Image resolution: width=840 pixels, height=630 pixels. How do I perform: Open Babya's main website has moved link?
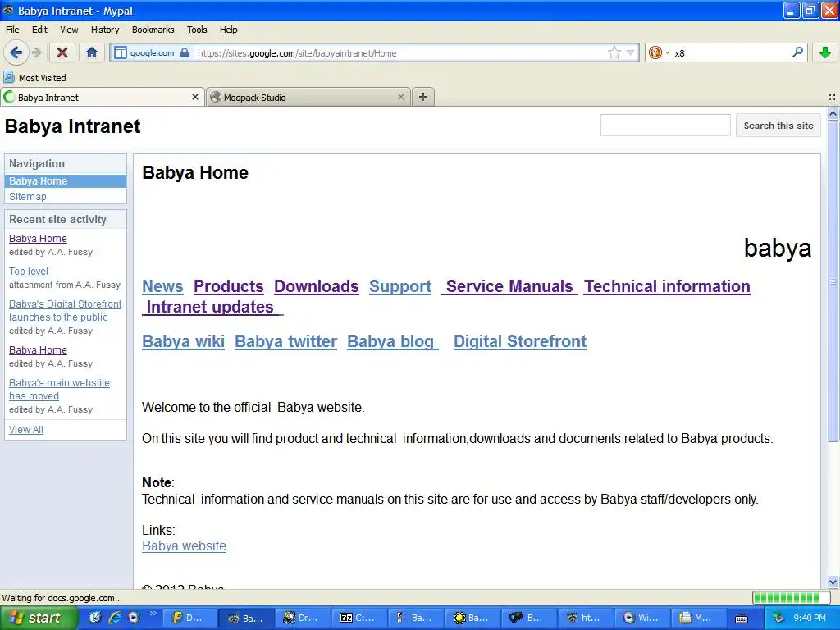click(59, 390)
